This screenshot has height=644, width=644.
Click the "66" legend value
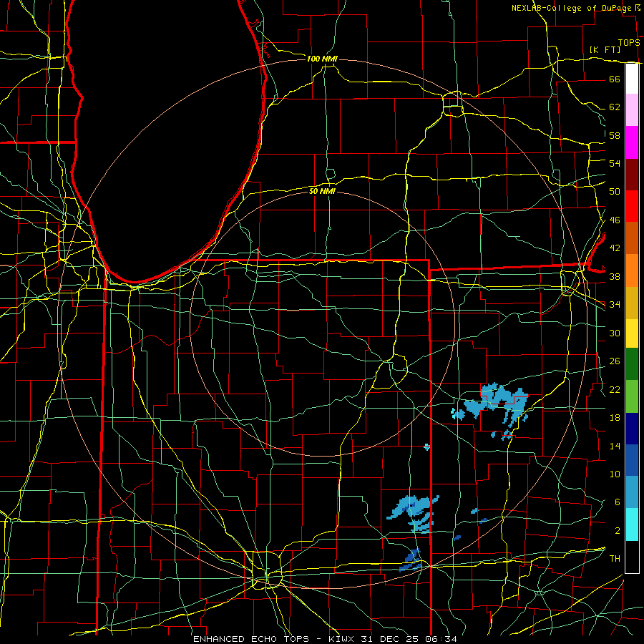[x=615, y=79]
